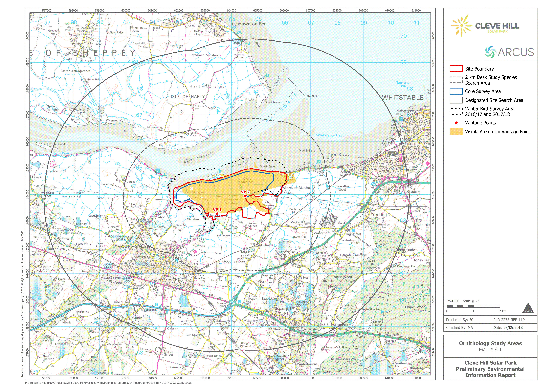Click the blue Core Survey Area legend box
Screen dimensions: 554x392
[456, 91]
